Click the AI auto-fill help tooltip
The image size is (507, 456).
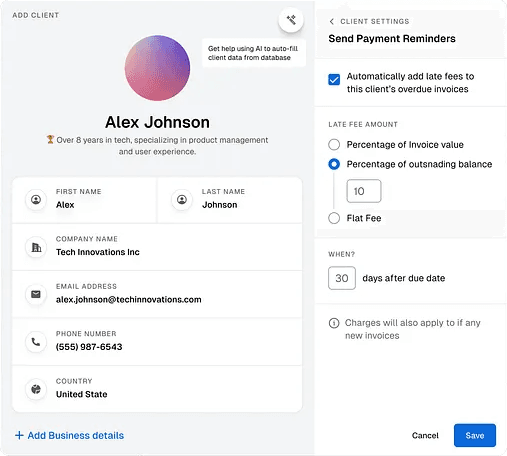pyautogui.click(x=254, y=53)
